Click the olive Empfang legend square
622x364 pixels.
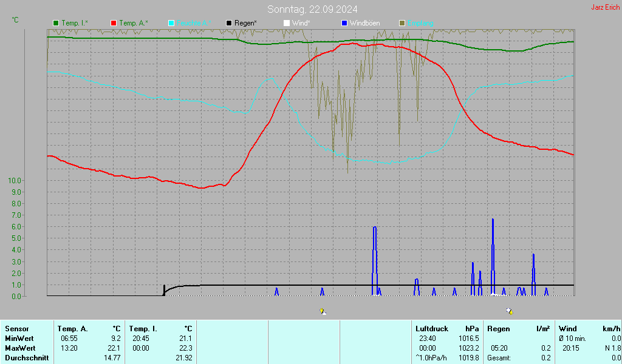402,23
